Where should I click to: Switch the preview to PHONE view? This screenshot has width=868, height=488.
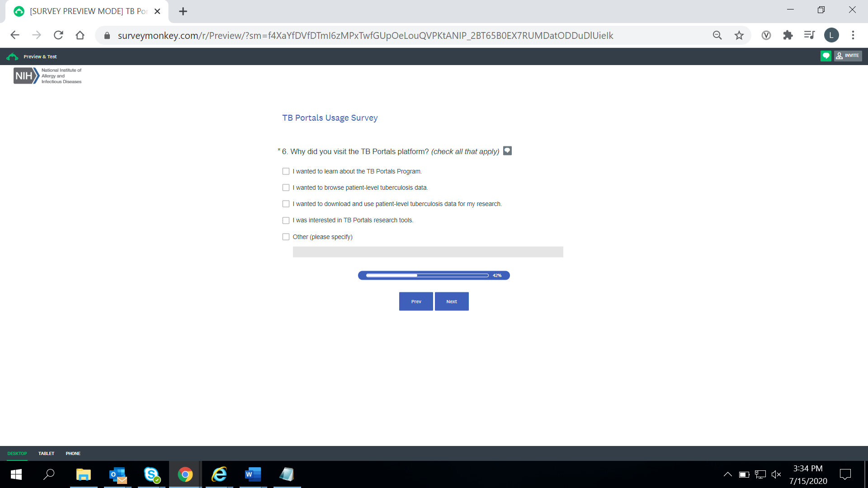(73, 453)
